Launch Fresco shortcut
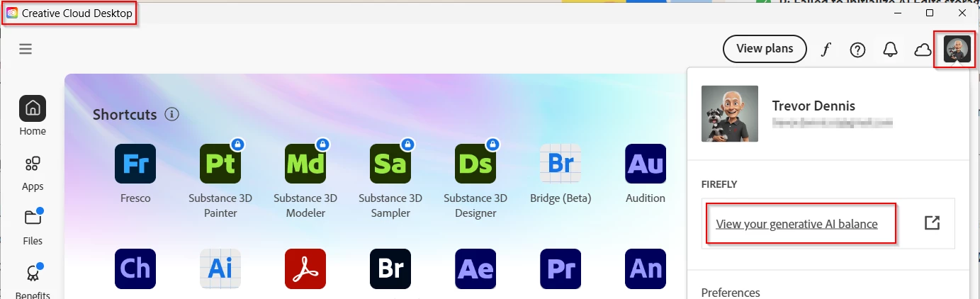Screen dimensions: 980x299 point(135,164)
